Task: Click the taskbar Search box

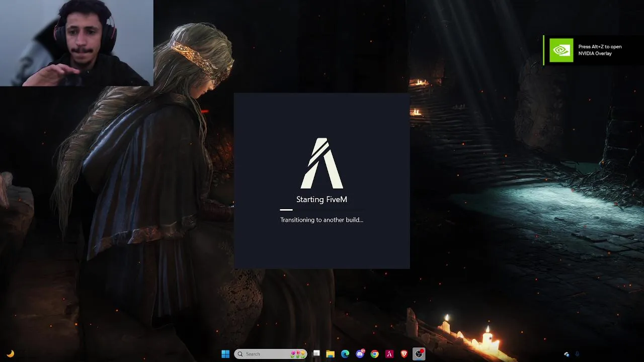Action: click(x=271, y=354)
